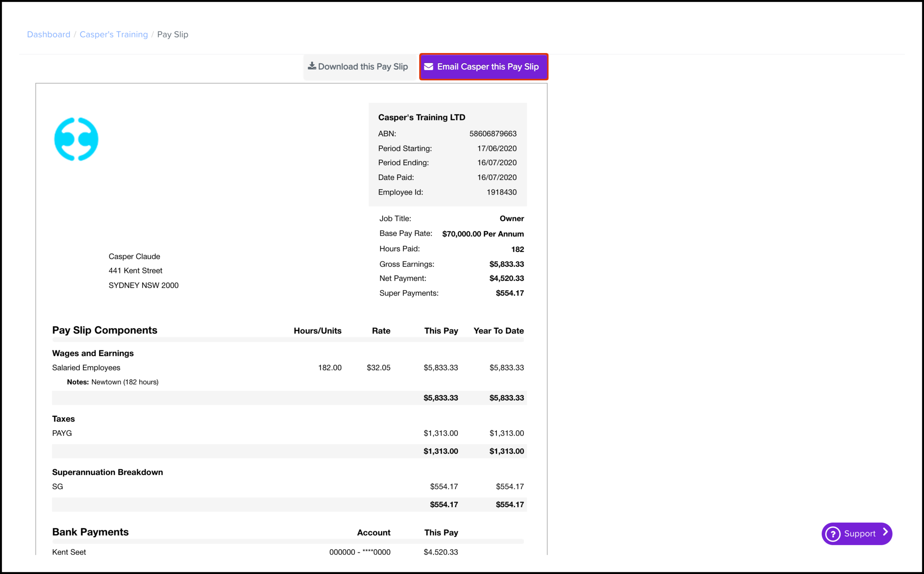Click the Bank Payments section heading

tap(90, 532)
